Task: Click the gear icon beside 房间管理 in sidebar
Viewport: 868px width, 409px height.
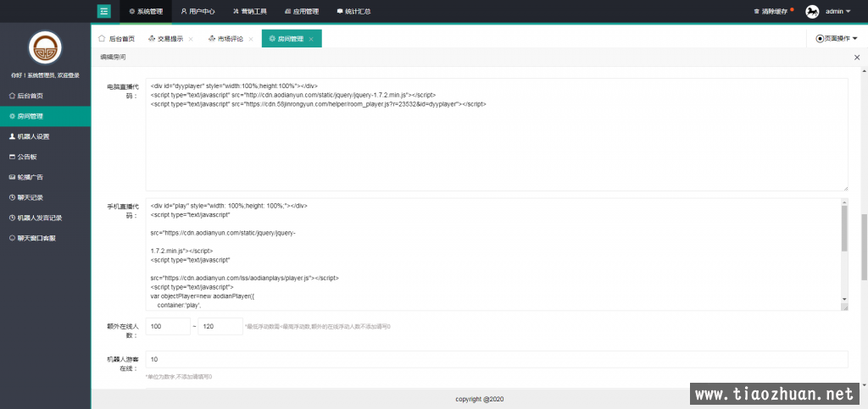Action: coord(12,116)
